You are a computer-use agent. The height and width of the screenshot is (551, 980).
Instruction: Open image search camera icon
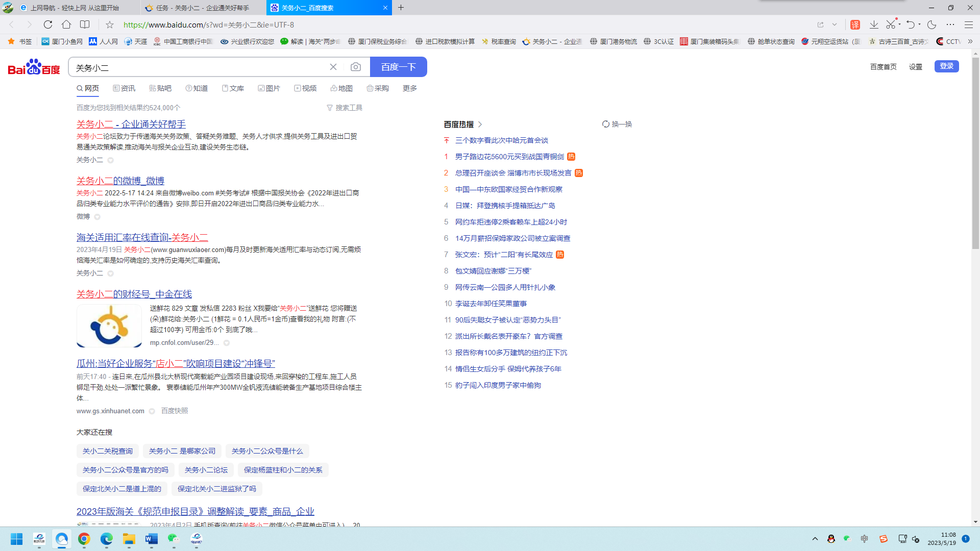[356, 67]
